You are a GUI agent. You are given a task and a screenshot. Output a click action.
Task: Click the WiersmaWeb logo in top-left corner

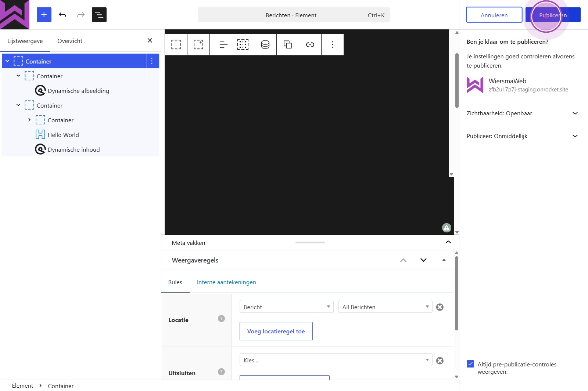tap(15, 15)
